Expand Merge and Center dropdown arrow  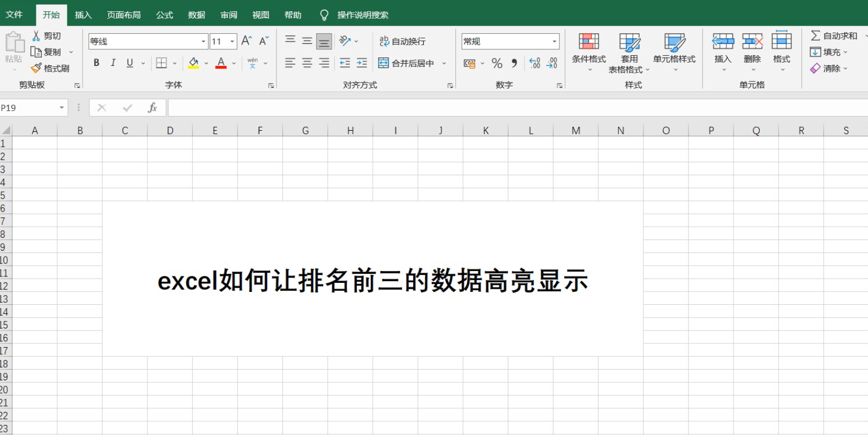click(x=444, y=63)
